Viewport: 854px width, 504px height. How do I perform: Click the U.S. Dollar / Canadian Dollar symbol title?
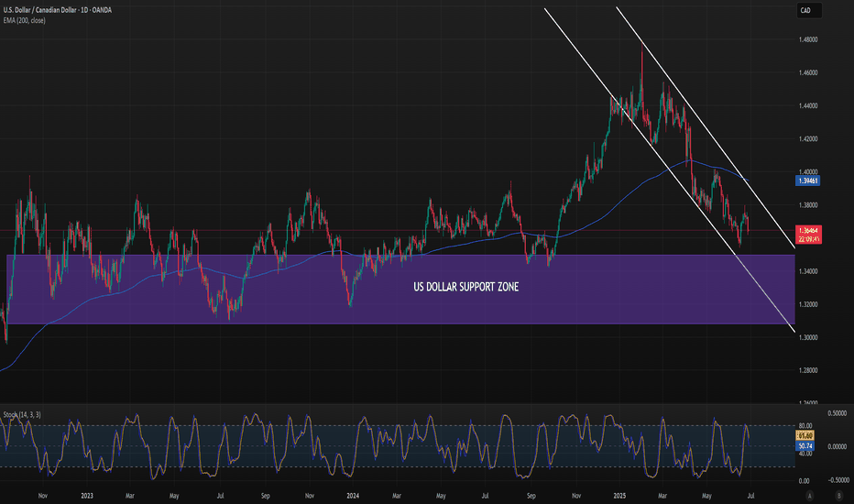[x=57, y=10]
